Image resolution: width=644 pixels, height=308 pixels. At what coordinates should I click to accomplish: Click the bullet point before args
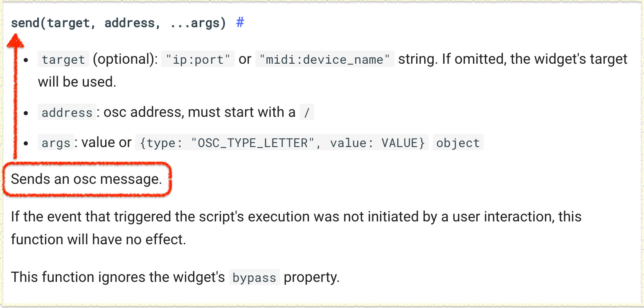point(26,143)
